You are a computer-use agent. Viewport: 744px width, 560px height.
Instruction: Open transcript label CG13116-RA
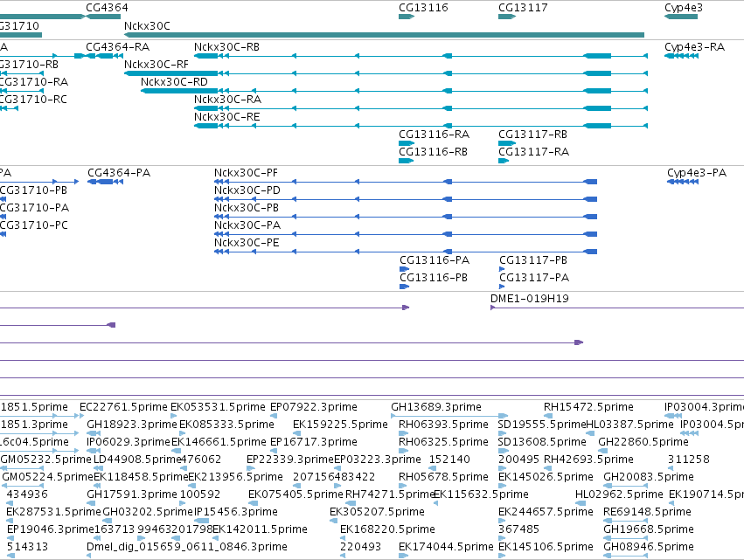click(x=435, y=135)
